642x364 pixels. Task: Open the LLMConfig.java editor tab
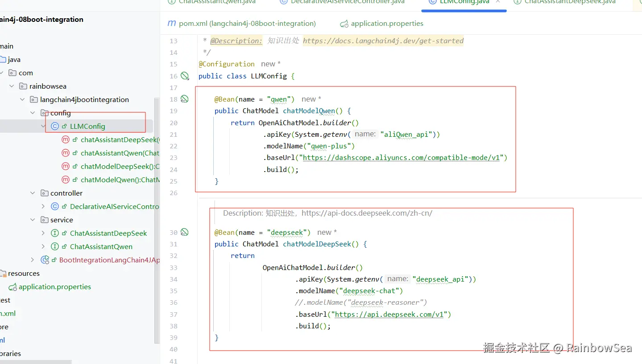pyautogui.click(x=464, y=2)
